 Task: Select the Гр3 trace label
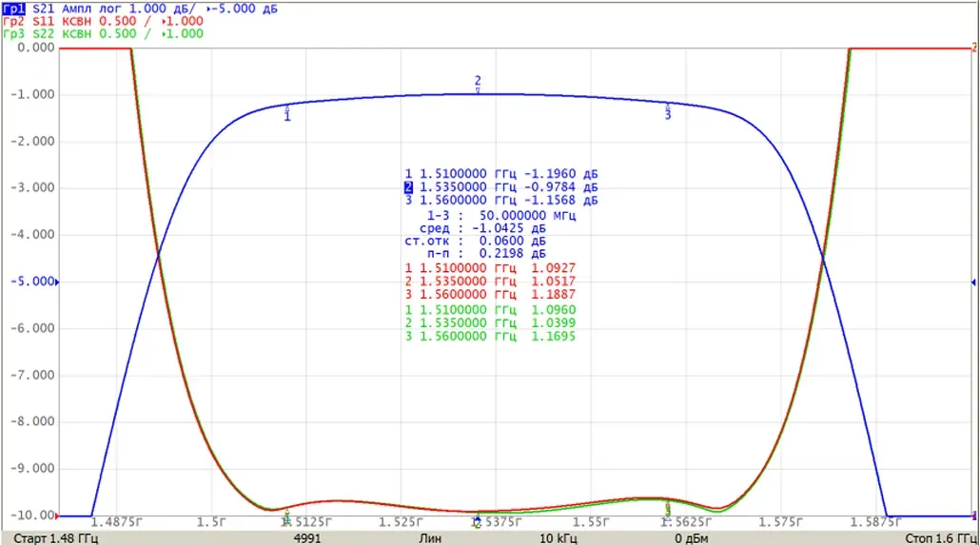click(13, 33)
